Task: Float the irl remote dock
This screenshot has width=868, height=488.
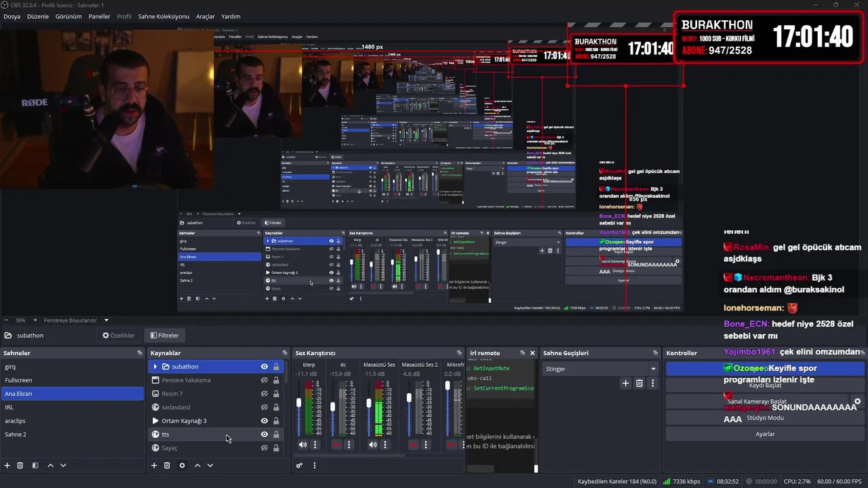Action: [522, 353]
